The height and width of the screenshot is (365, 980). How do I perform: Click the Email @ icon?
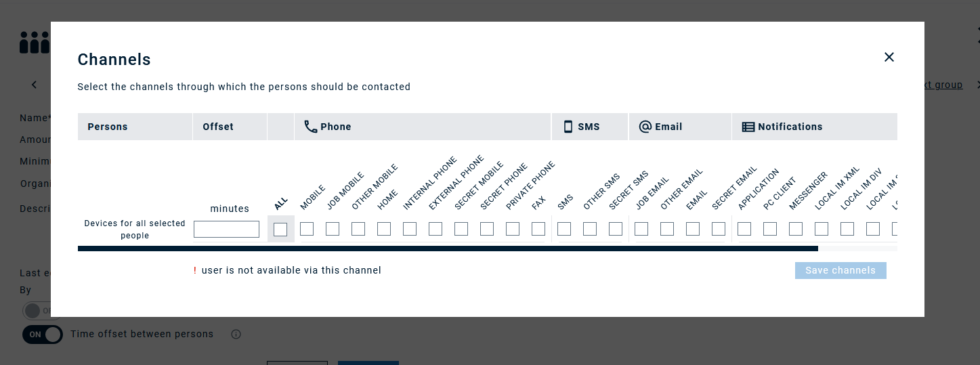pos(645,127)
